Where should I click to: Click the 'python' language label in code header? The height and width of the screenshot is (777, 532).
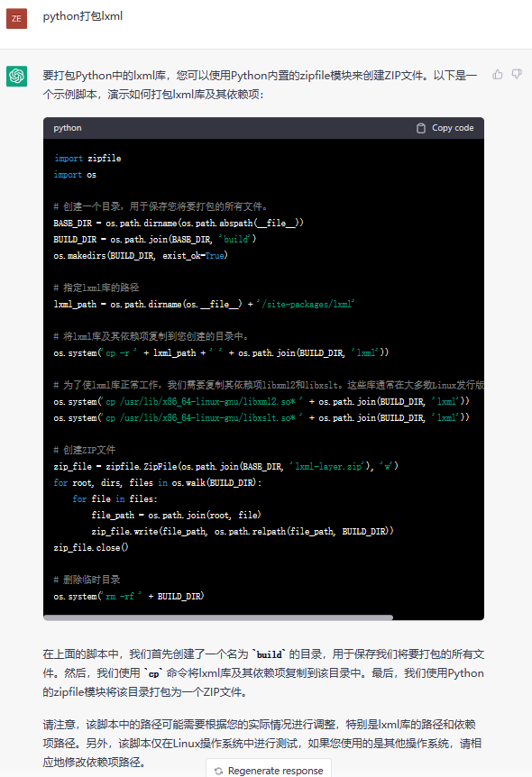pos(68,128)
